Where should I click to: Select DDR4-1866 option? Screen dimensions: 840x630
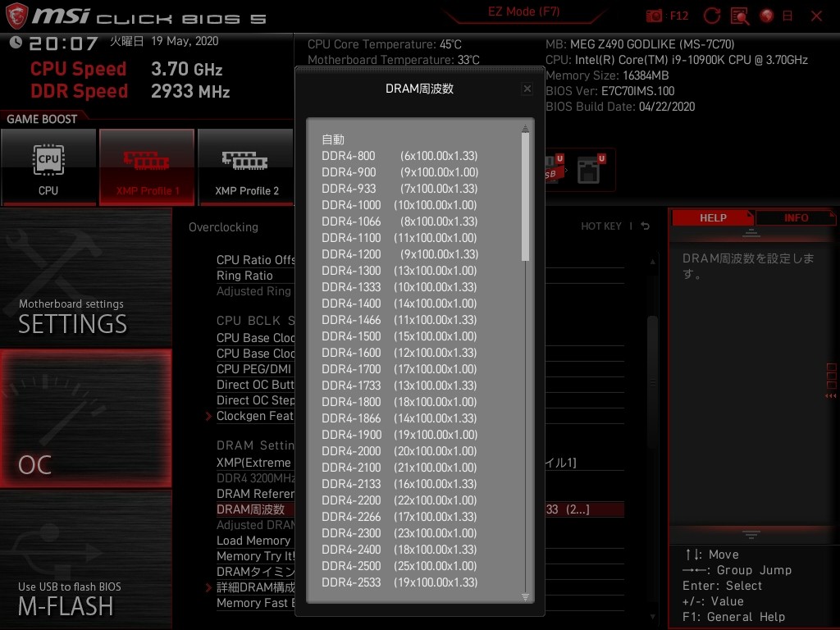pyautogui.click(x=399, y=418)
